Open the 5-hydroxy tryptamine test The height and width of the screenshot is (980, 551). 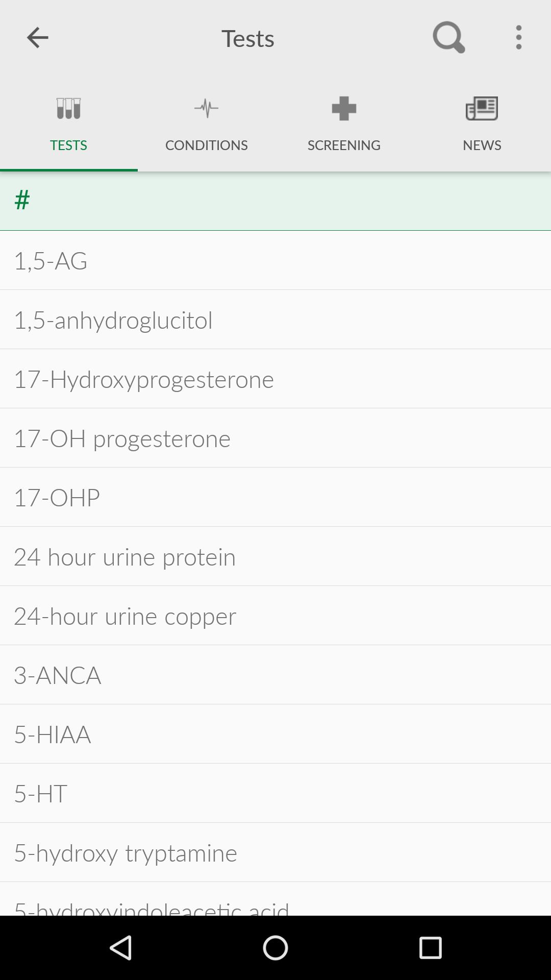(x=275, y=852)
